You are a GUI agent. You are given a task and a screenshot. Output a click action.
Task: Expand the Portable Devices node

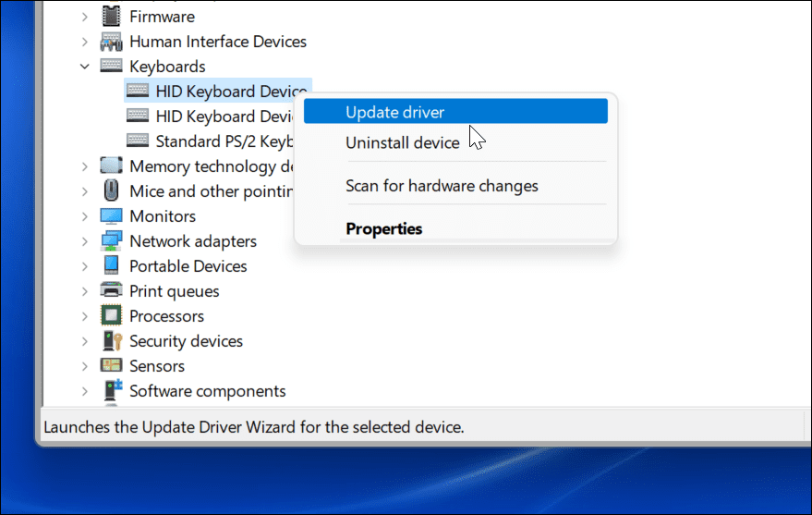coord(85,266)
